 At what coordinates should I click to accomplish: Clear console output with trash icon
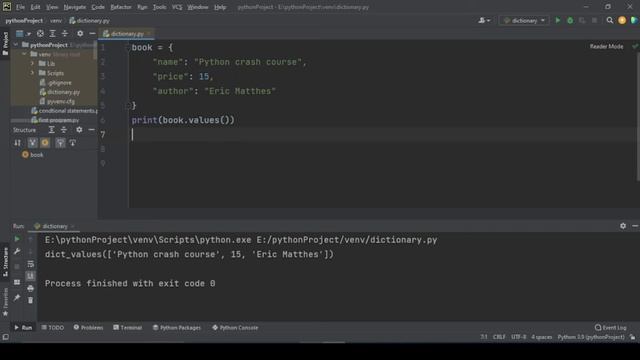[31, 300]
